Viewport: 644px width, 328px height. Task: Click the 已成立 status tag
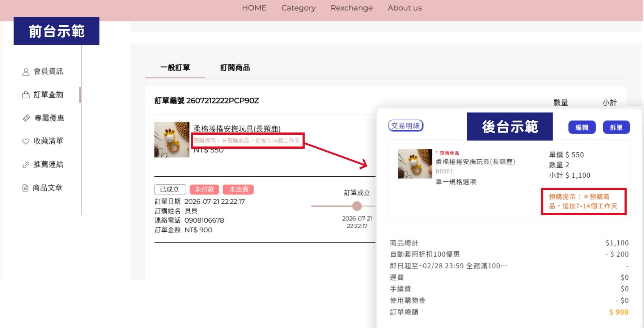170,189
